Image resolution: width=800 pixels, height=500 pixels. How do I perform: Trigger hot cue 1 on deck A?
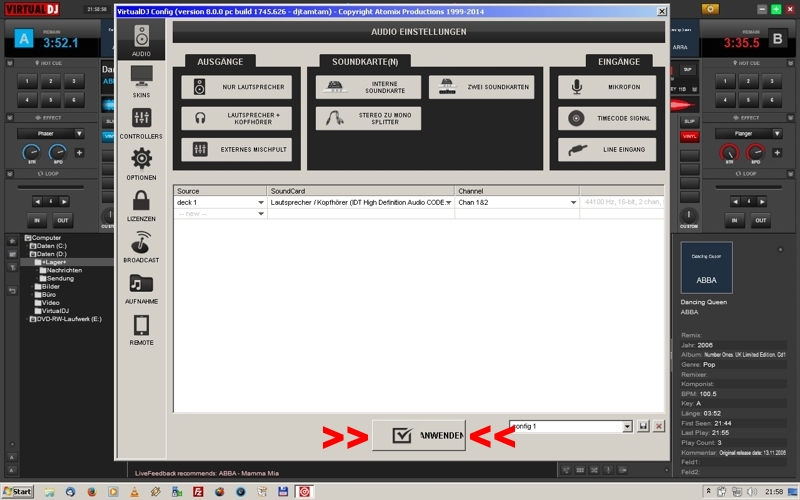click(x=27, y=81)
